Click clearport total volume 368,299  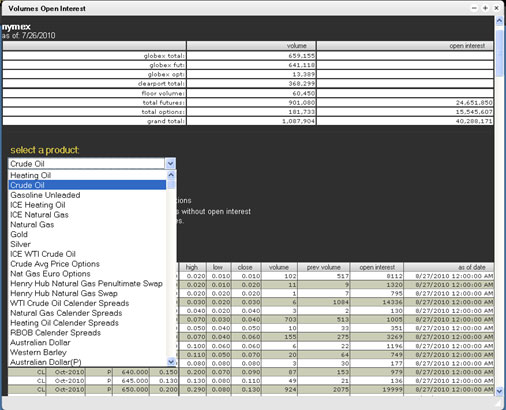coord(301,84)
